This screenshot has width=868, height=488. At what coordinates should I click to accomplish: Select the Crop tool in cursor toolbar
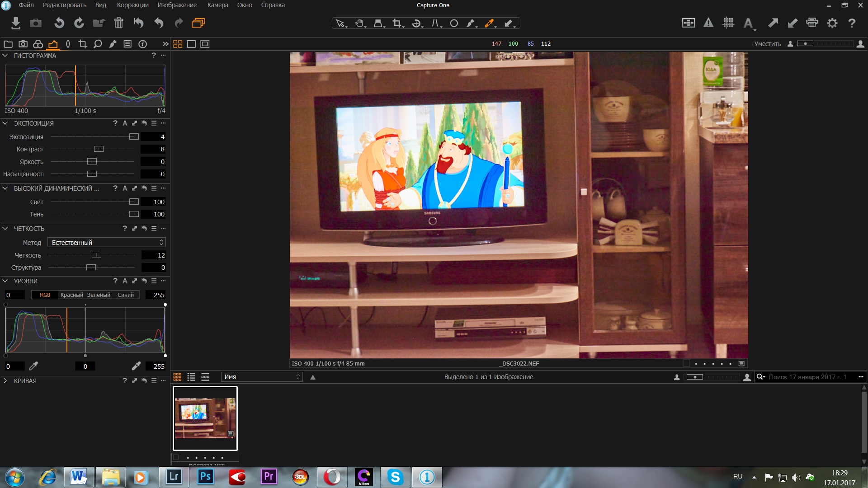[397, 23]
